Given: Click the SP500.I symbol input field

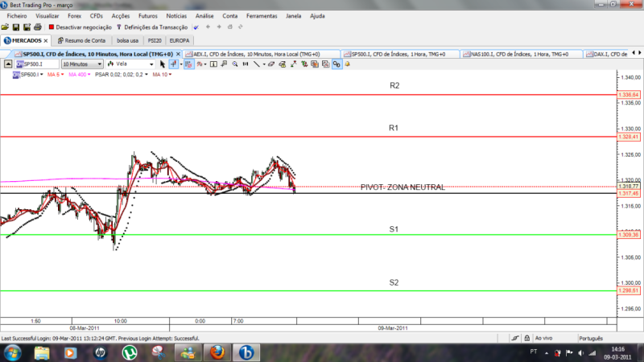Looking at the screenshot, I should [x=37, y=64].
